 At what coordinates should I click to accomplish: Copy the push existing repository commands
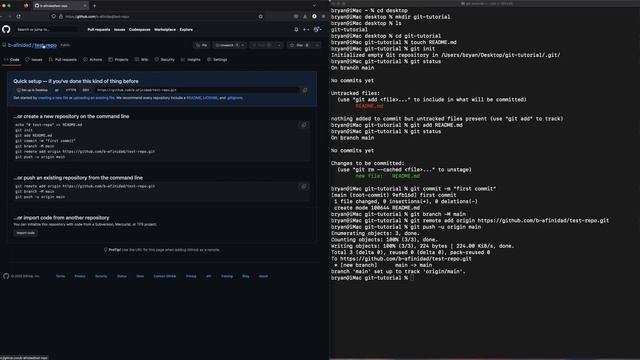click(304, 187)
